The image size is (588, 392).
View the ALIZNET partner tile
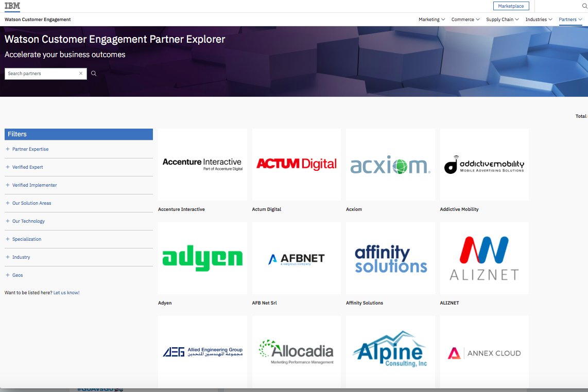pyautogui.click(x=484, y=258)
